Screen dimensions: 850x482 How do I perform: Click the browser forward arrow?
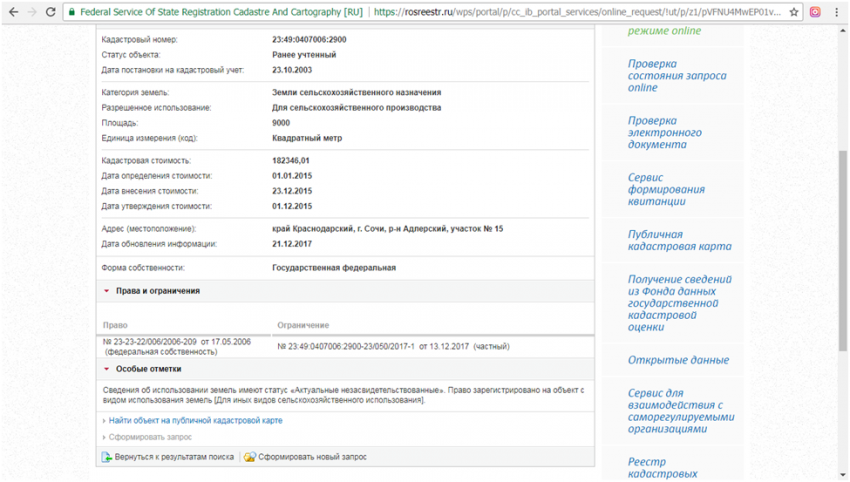[30, 12]
